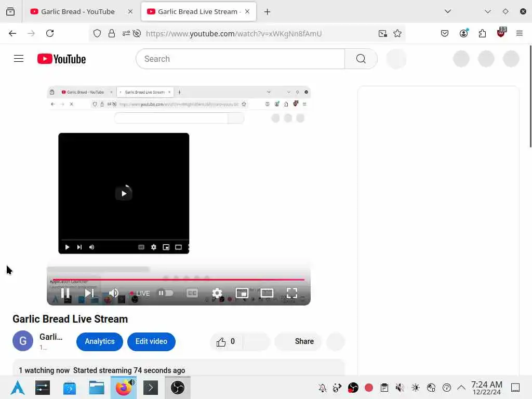Click the Garlic Bread Live Stream title

point(70,319)
